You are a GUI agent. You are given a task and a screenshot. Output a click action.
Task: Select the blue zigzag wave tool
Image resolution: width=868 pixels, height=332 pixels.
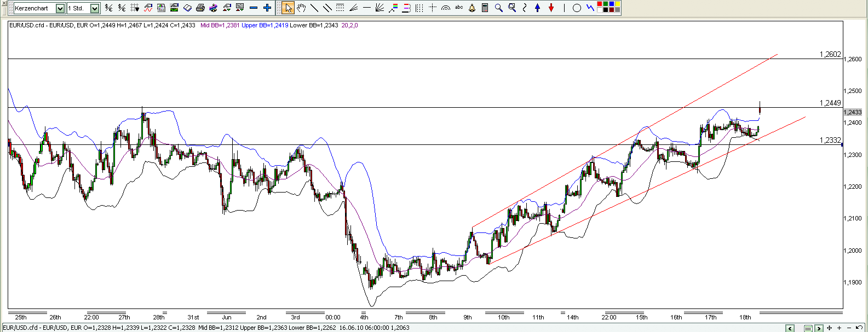tap(590, 8)
